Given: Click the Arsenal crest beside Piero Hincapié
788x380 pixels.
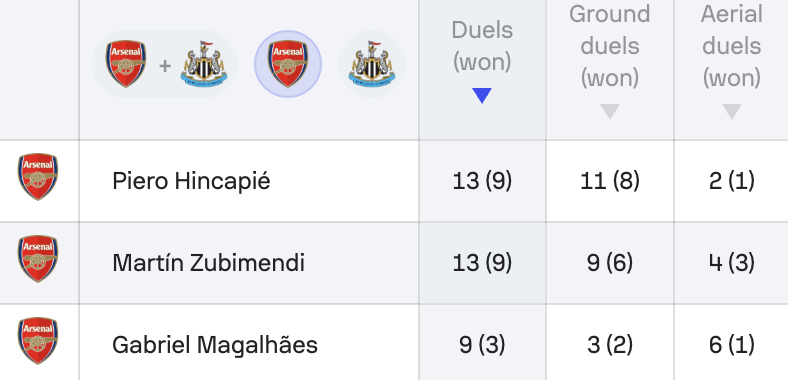Looking at the screenshot, I should (38, 177).
